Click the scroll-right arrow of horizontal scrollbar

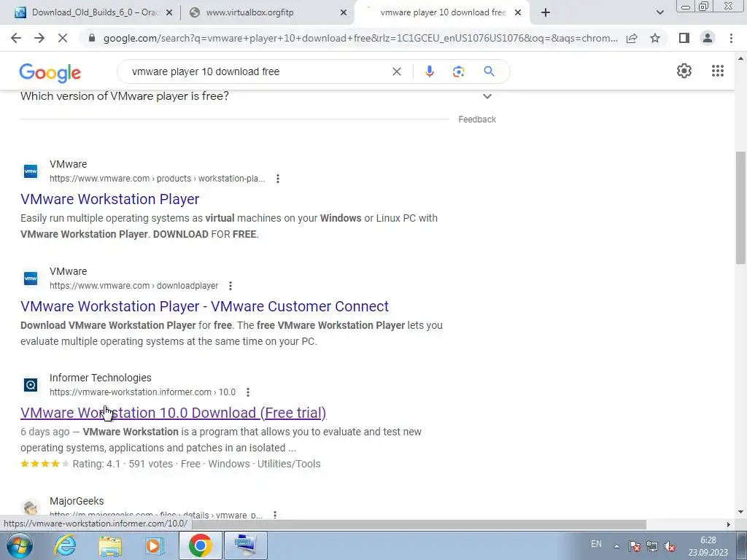[x=728, y=525]
